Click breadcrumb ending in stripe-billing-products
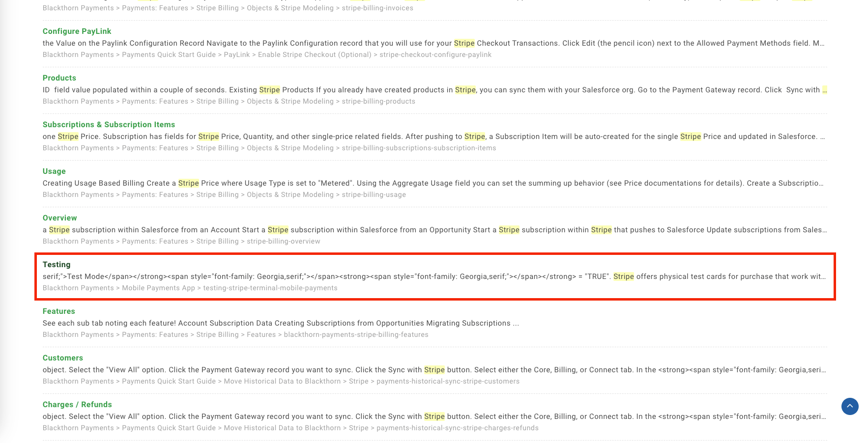 click(x=229, y=101)
